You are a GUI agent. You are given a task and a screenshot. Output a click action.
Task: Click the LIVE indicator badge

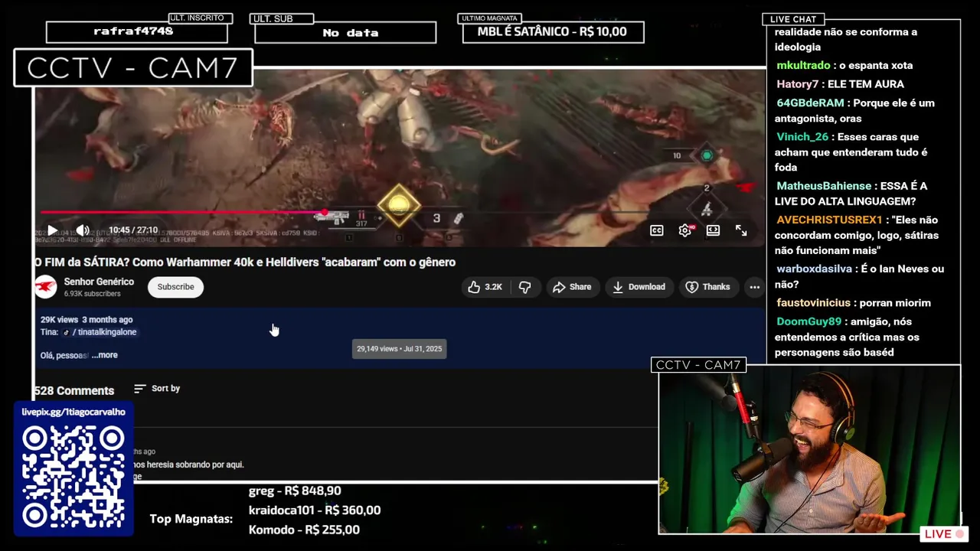[946, 534]
